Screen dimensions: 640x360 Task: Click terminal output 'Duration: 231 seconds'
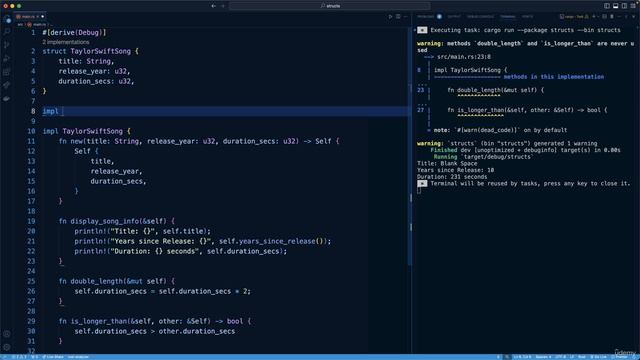pos(452,177)
